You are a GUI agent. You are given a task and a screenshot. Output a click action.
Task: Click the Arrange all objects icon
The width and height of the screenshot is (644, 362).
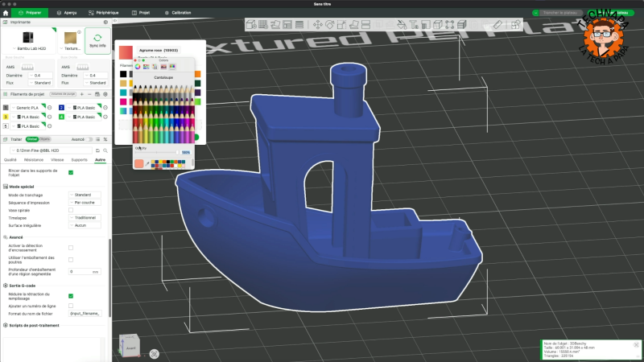[287, 25]
